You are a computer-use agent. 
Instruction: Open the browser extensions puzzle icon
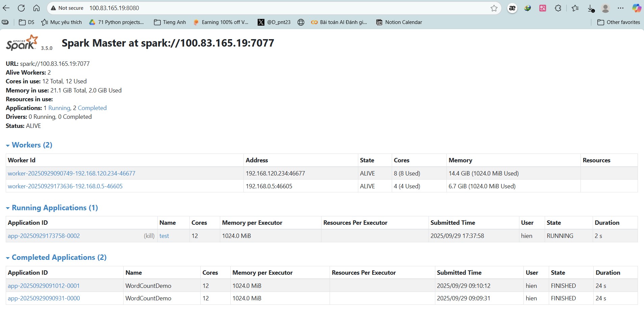click(x=558, y=8)
